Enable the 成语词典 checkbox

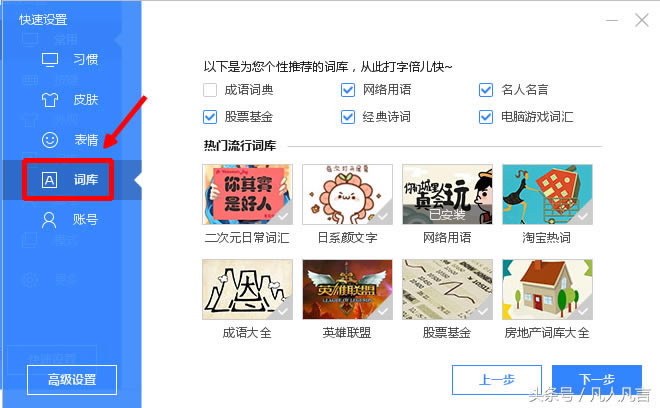pyautogui.click(x=210, y=90)
